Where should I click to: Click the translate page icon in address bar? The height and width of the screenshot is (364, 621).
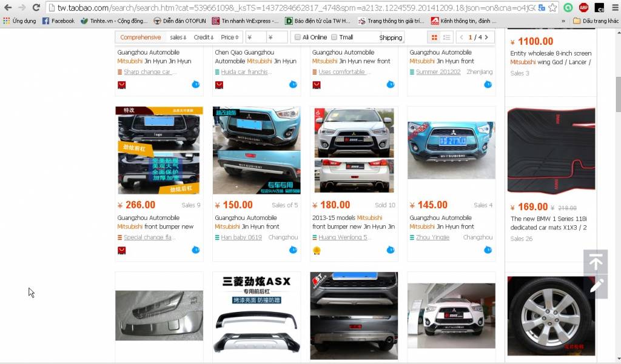(542, 7)
